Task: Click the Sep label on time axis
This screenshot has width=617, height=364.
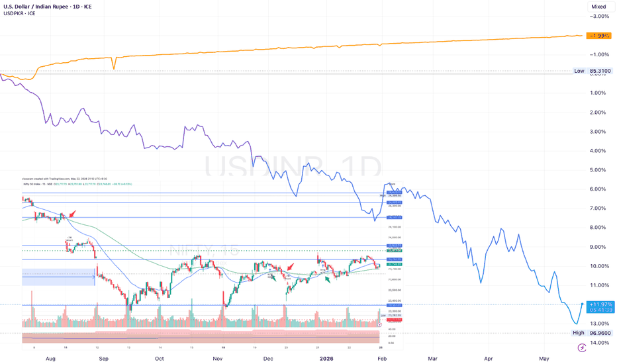Action: [103, 359]
